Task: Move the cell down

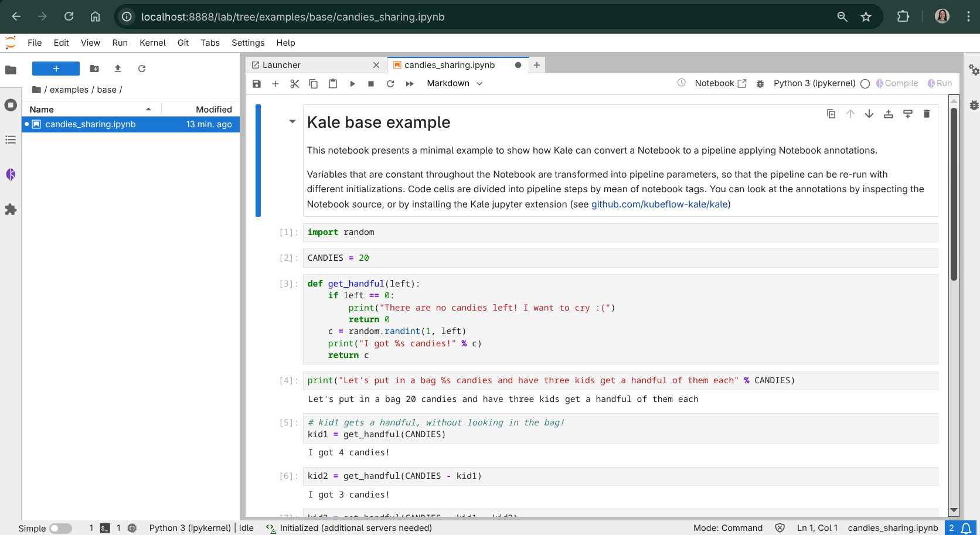Action: point(869,114)
